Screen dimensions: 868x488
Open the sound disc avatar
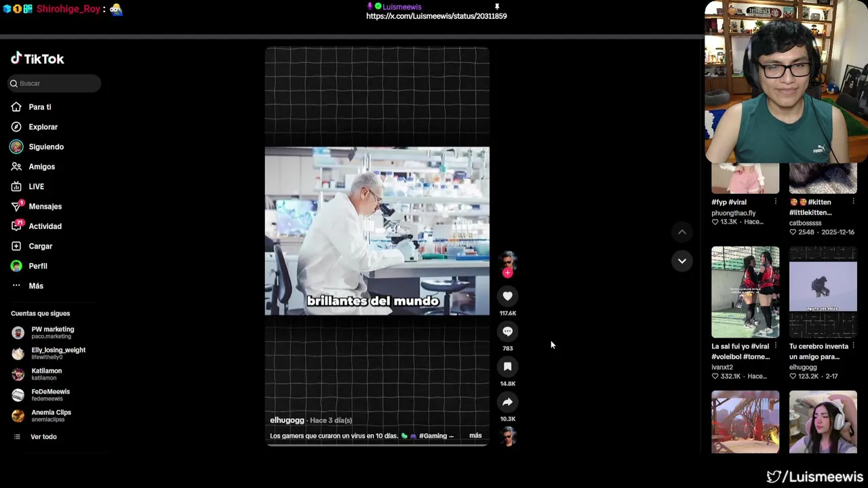(507, 436)
